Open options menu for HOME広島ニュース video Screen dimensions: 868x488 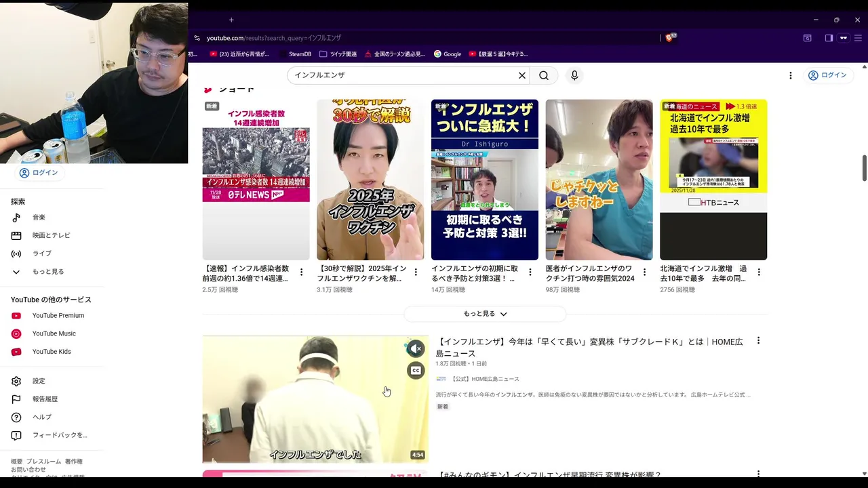tap(758, 341)
